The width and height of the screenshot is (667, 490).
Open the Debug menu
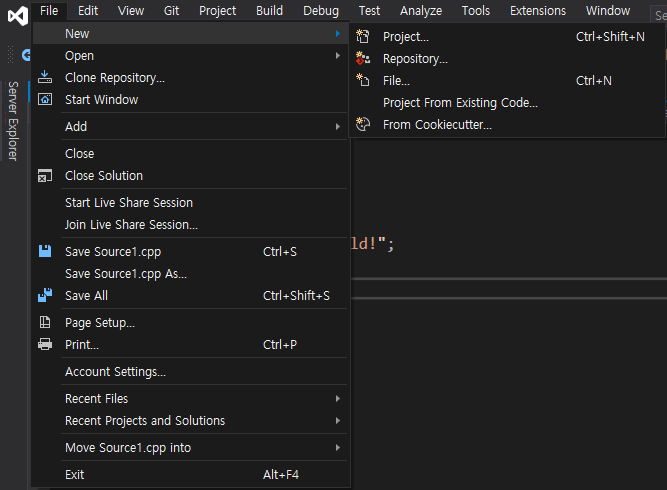coord(321,11)
